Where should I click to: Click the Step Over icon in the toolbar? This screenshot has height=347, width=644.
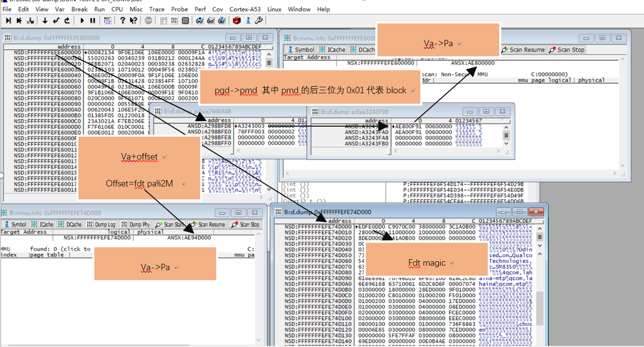pyautogui.click(x=20, y=20)
